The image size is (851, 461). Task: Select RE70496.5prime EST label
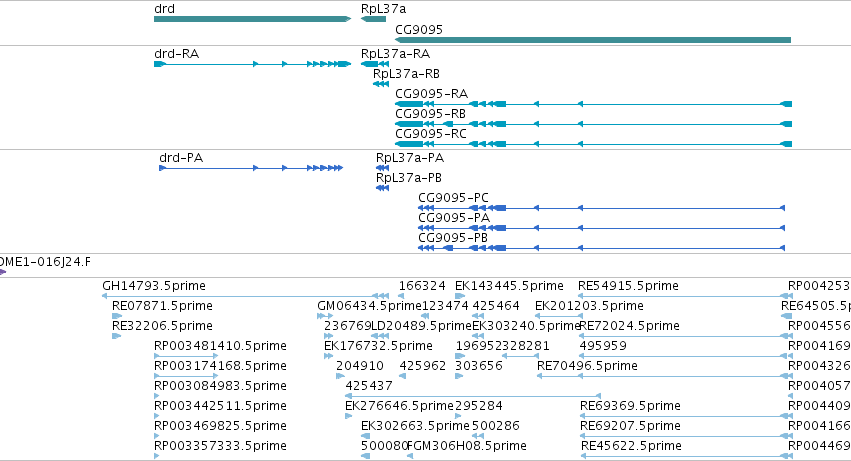(x=587, y=367)
